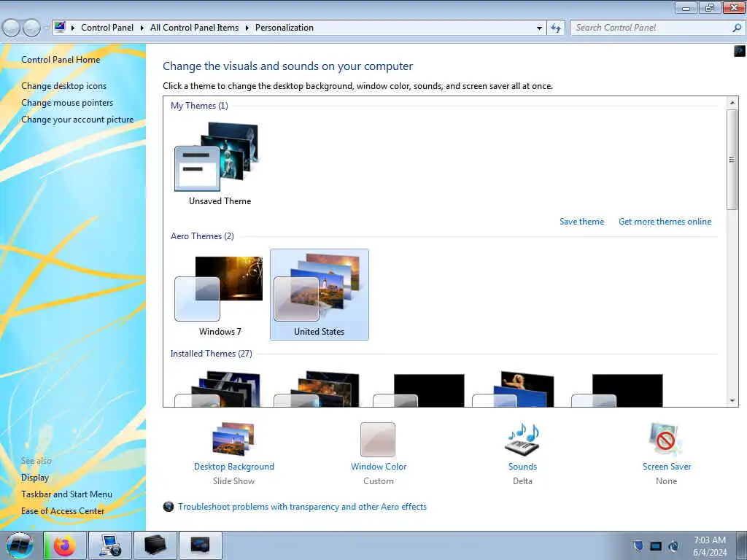Refresh the Control Panel address bar

[x=555, y=28]
